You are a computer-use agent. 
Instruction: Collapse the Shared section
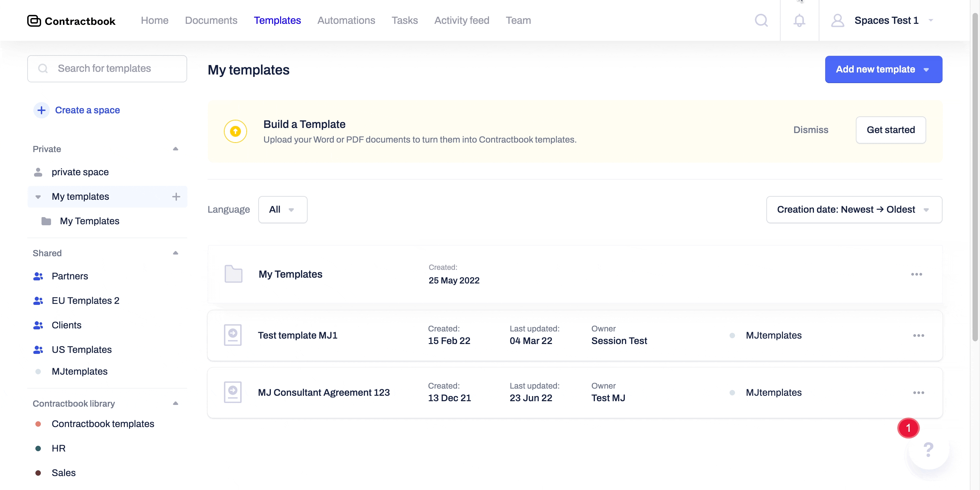coord(175,253)
